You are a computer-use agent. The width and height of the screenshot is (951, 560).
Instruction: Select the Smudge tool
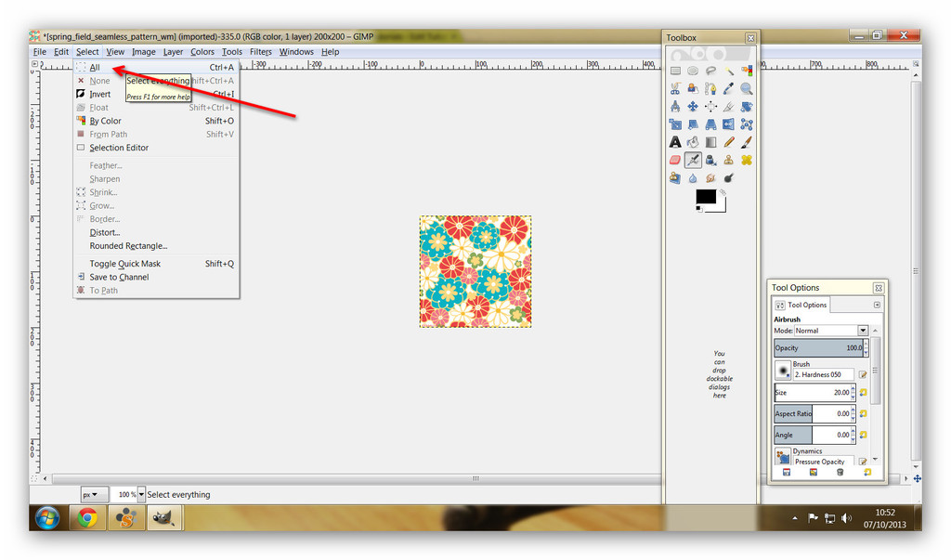[x=710, y=177]
